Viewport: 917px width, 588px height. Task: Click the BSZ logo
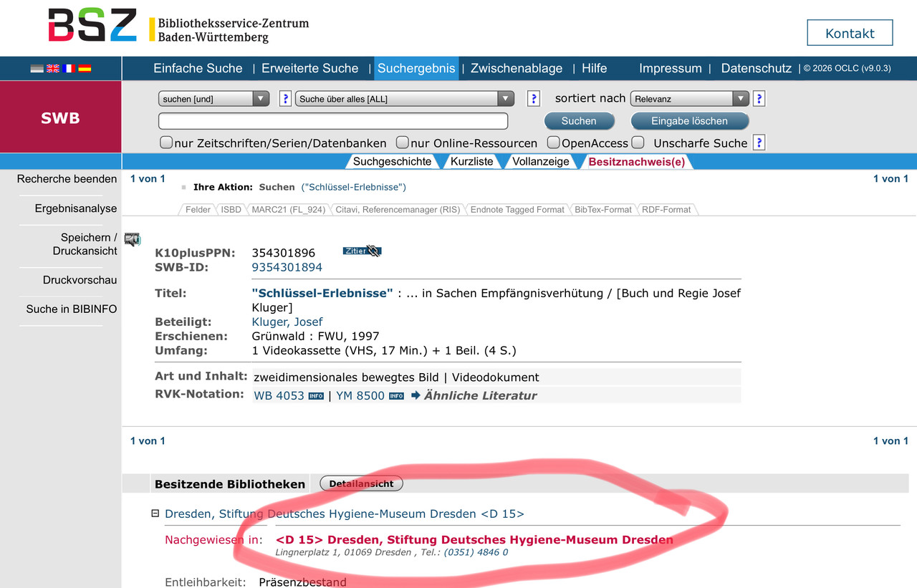tap(92, 26)
